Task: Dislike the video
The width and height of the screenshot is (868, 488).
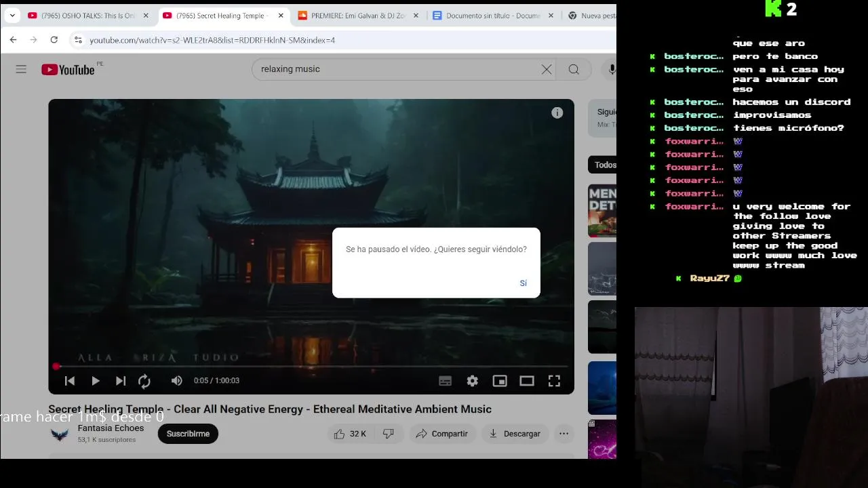Action: coord(389,434)
